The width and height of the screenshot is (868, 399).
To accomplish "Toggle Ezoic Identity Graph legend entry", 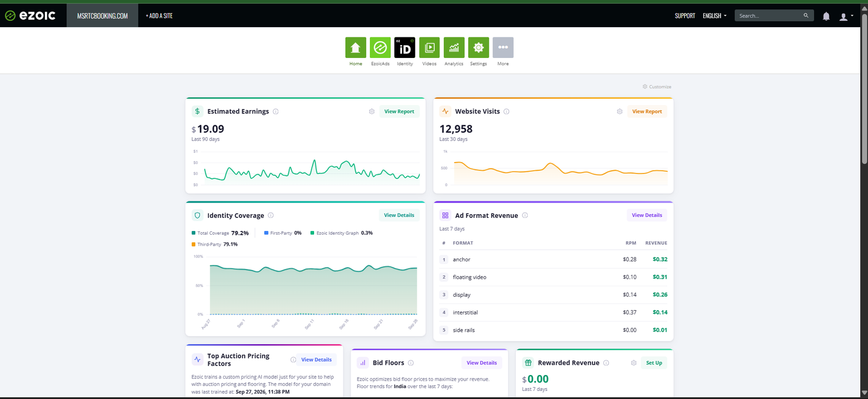I will click(x=341, y=233).
